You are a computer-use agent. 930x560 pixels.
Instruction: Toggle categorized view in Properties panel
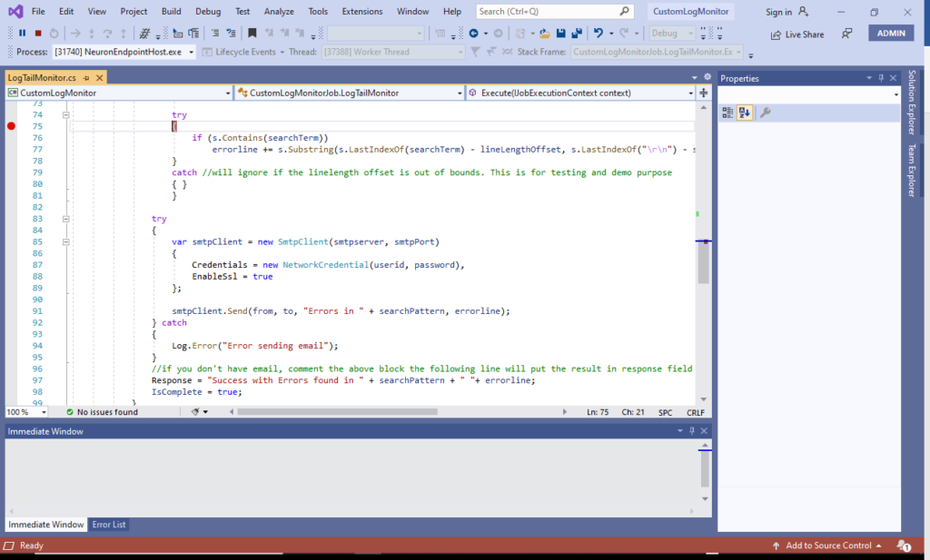coord(727,113)
